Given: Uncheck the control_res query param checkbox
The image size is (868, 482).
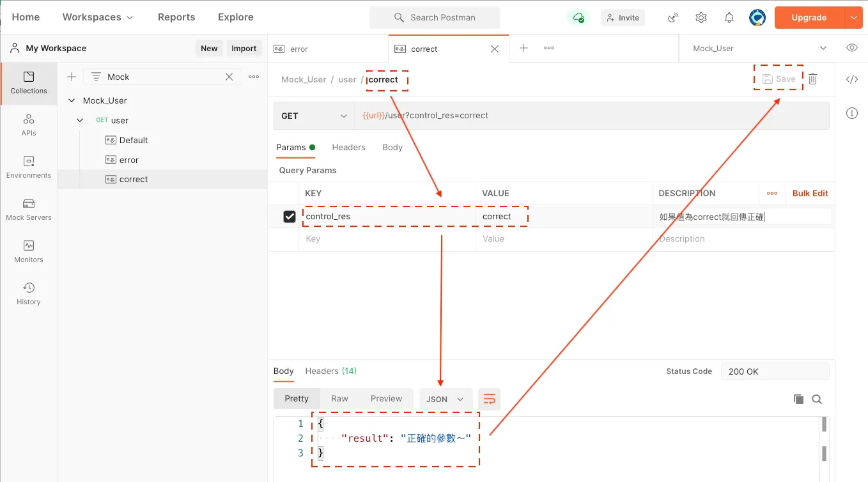Looking at the screenshot, I should pyautogui.click(x=290, y=217).
